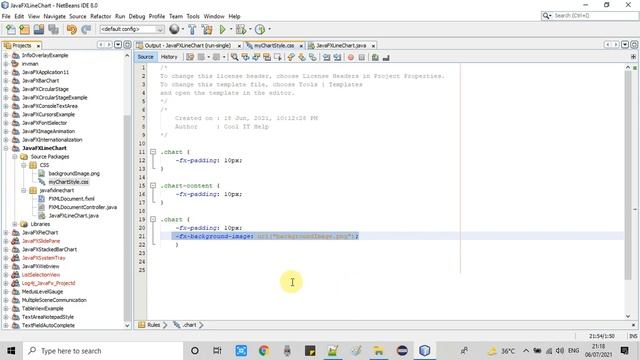Viewport: 640px width, 360px height.
Task: Click the Previous Bookmark editor icon
Action: [x=291, y=57]
